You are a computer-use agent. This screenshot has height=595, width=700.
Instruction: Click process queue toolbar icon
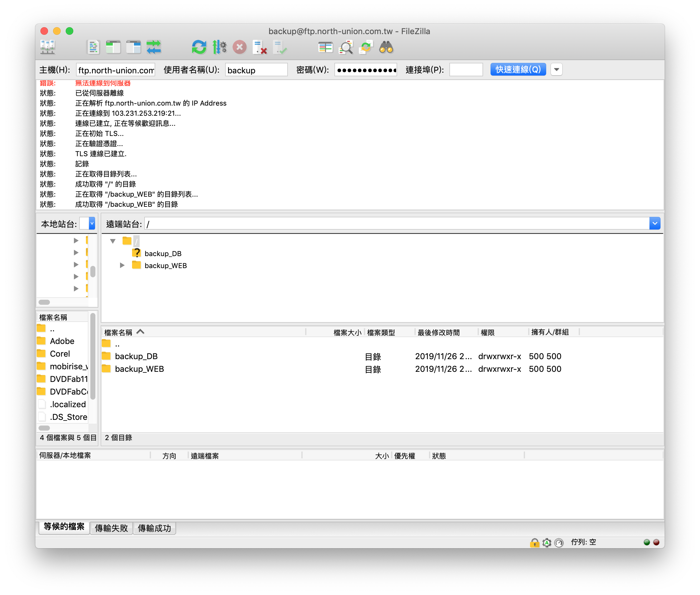point(220,47)
